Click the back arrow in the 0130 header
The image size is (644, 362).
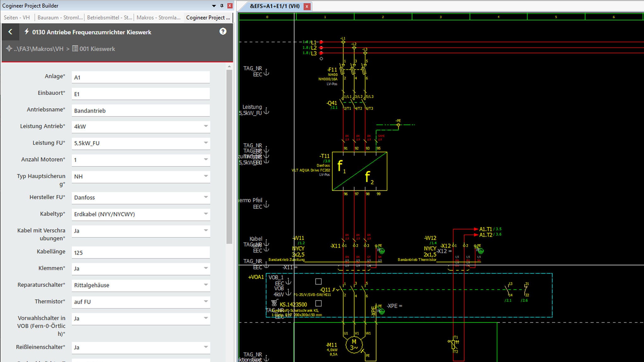click(x=10, y=32)
